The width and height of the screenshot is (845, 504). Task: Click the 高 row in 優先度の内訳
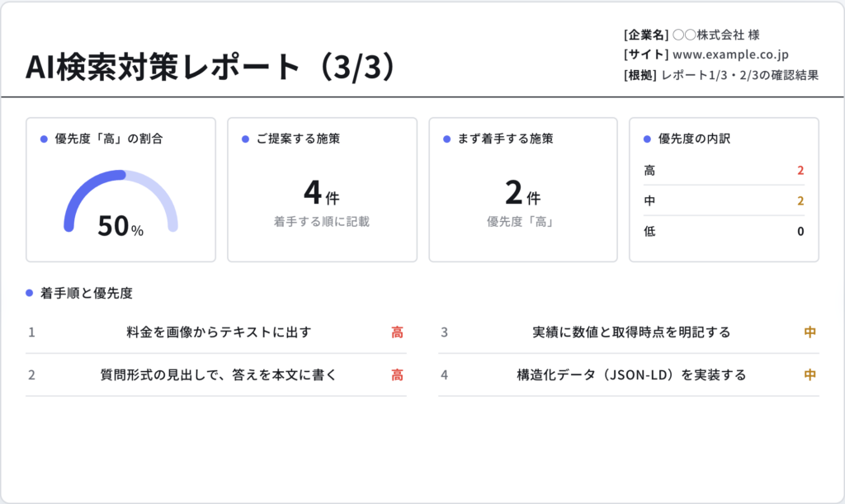coord(724,171)
